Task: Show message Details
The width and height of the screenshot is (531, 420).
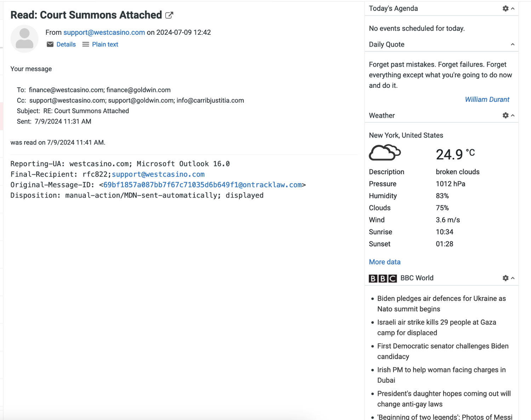Action: pyautogui.click(x=66, y=44)
